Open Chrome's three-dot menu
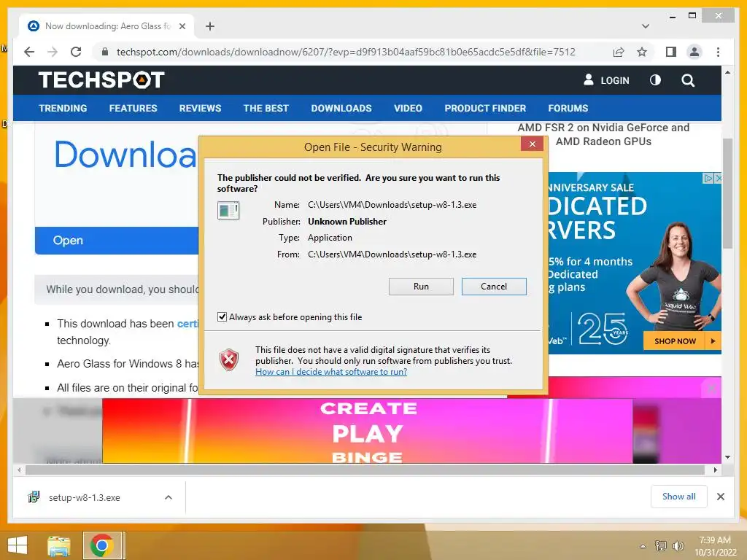The image size is (747, 560). coord(718,52)
